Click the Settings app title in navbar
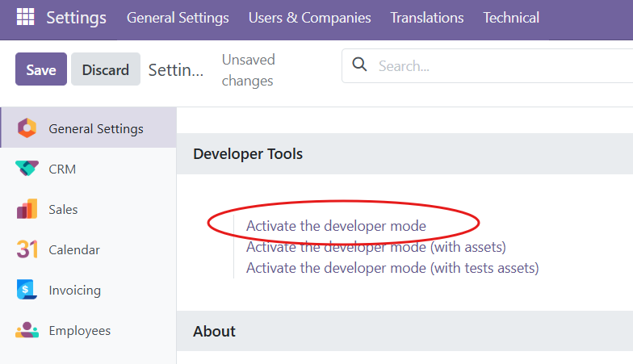Screen dimensions: 633x364 pyautogui.click(x=76, y=18)
